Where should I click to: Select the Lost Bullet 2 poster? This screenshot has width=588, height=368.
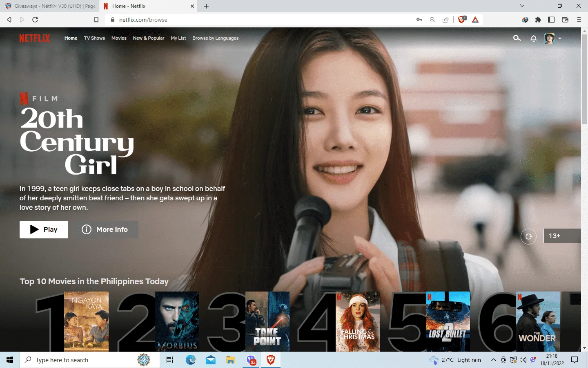coord(448,321)
